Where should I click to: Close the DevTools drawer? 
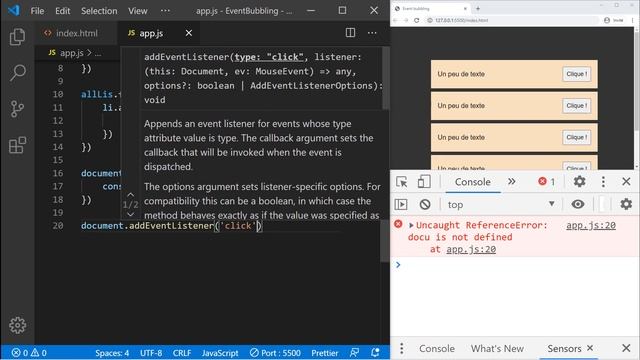pos(626,348)
